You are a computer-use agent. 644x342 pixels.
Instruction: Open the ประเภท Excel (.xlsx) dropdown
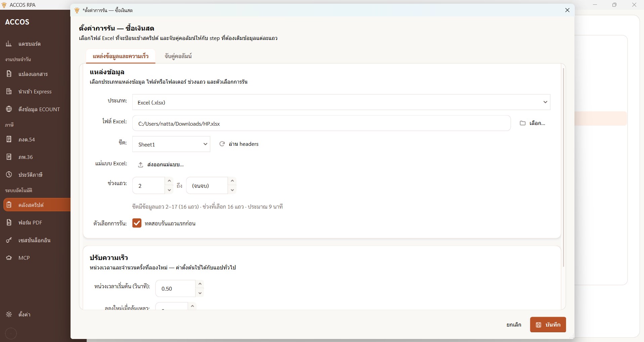[341, 102]
